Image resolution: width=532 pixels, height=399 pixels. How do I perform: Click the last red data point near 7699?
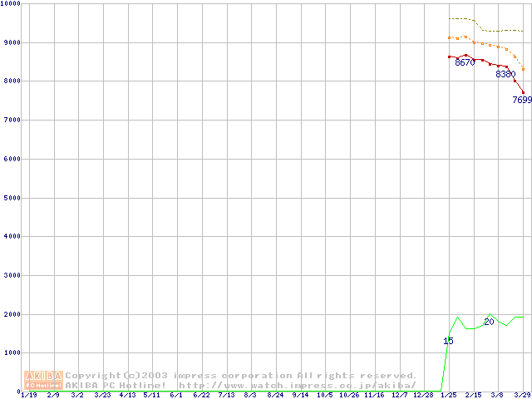(523, 92)
